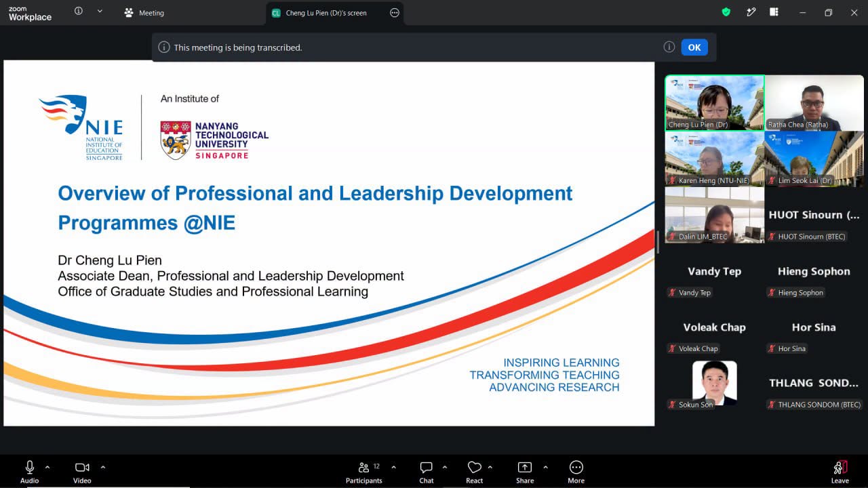Select the Hor Sina participant tile

[x=814, y=327]
